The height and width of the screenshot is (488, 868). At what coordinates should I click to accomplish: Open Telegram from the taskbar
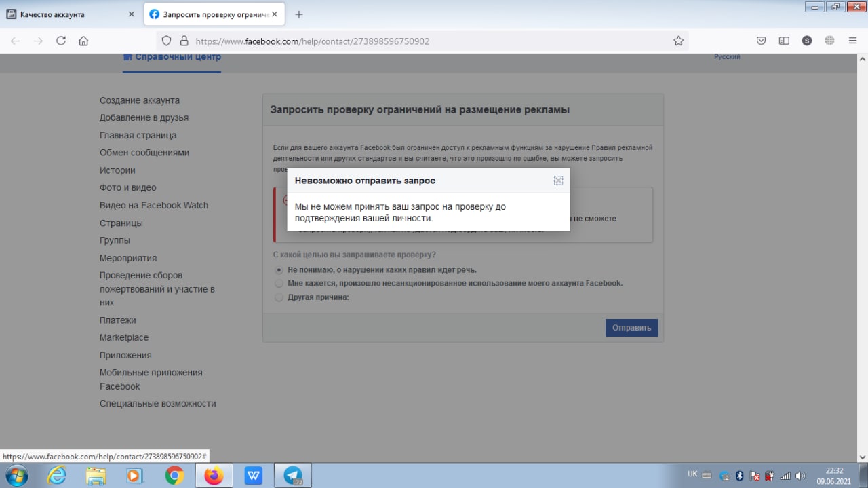[293, 476]
